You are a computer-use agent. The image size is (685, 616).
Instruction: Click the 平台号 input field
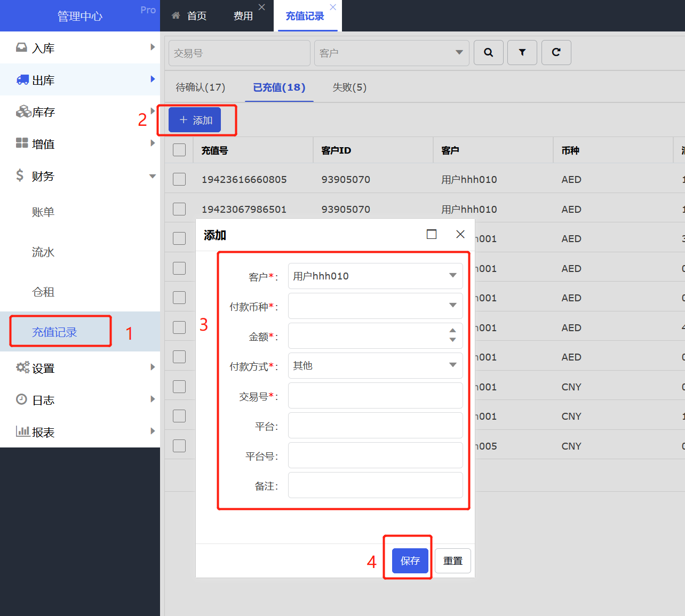tap(376, 455)
